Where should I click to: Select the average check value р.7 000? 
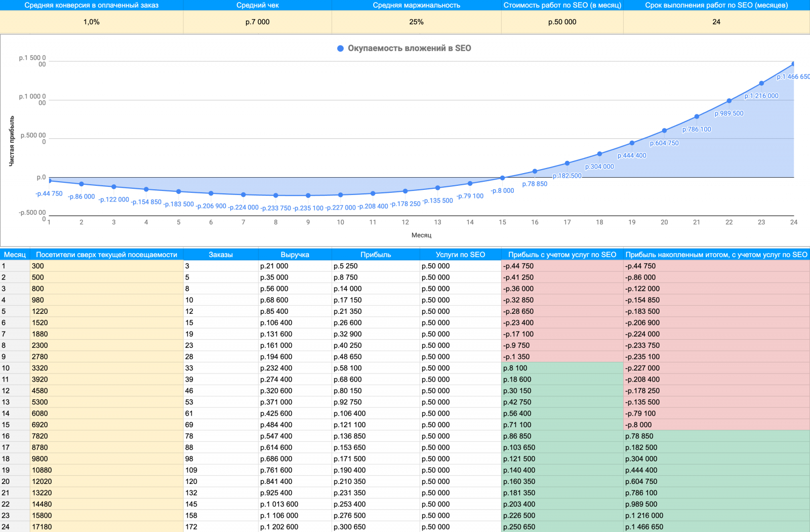[257, 22]
